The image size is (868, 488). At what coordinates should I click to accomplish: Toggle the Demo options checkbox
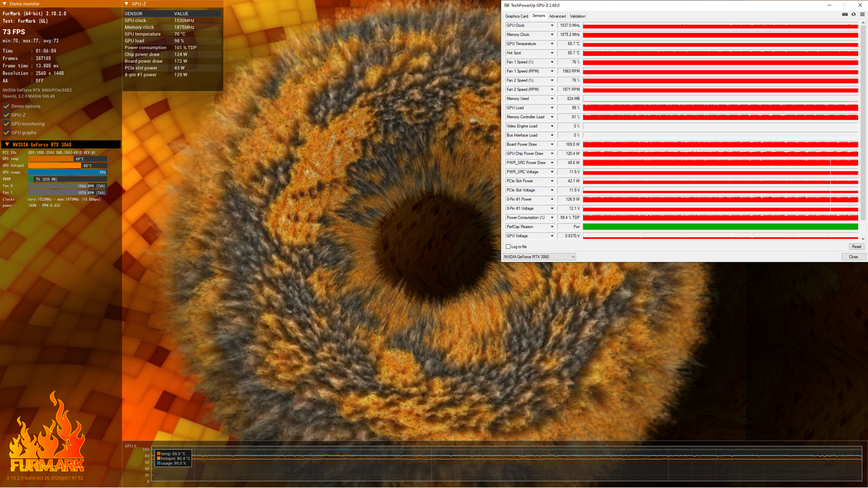(x=7, y=106)
